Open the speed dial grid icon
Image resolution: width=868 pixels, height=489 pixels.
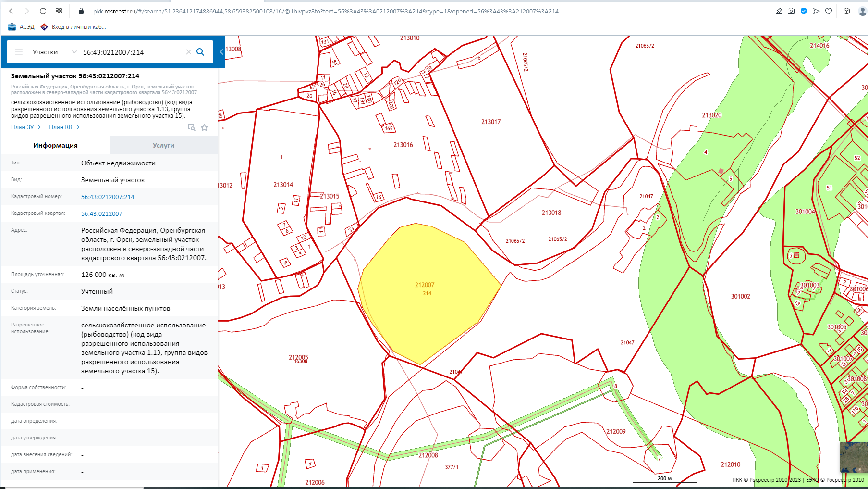59,11
